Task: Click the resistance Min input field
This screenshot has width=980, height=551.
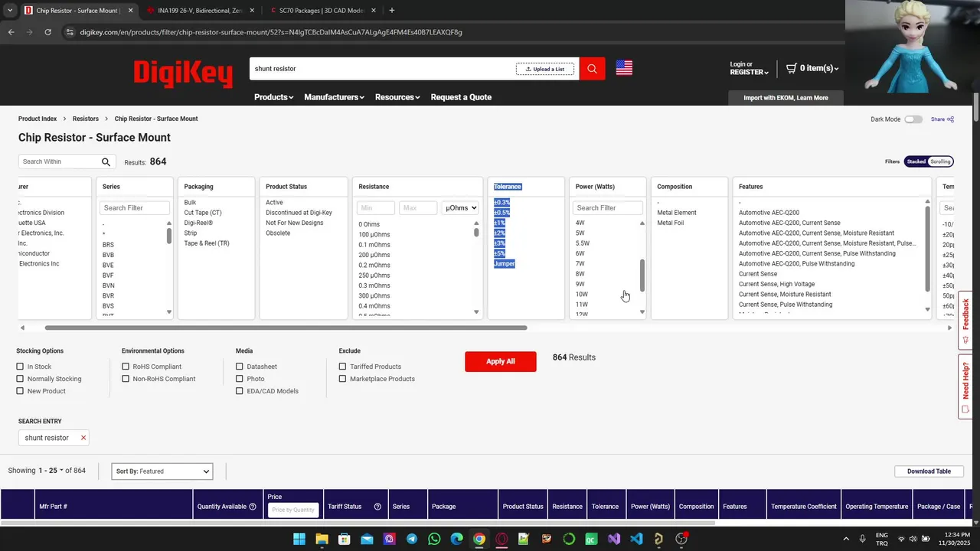Action: (376, 208)
